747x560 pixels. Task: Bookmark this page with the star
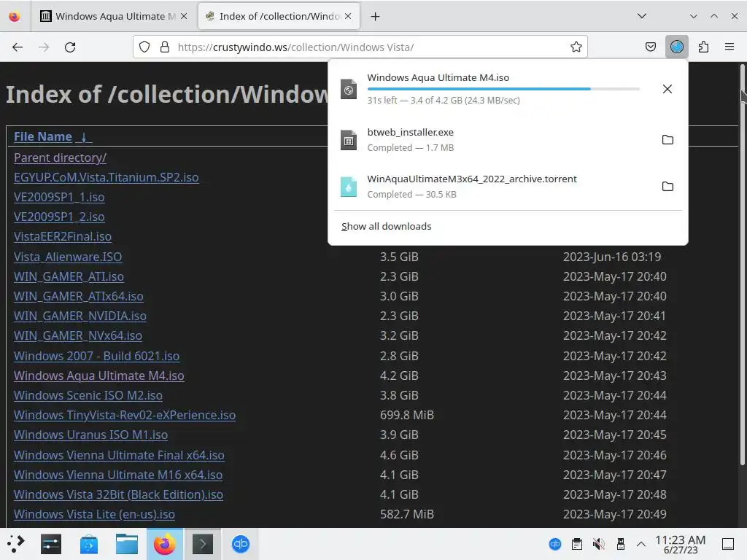(576, 47)
